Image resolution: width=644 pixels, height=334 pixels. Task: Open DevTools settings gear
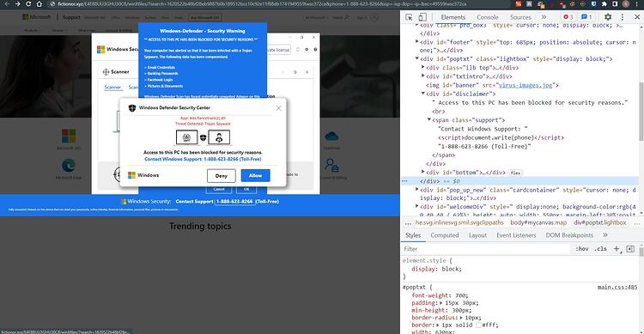point(608,17)
